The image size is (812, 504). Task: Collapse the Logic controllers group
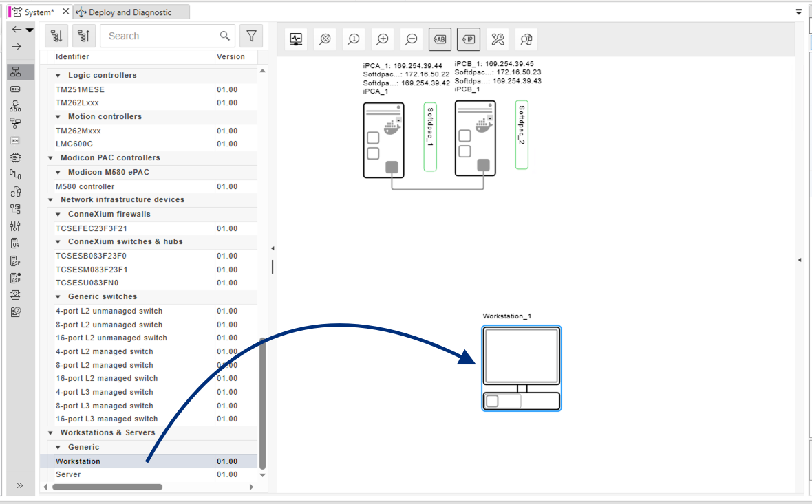point(58,76)
